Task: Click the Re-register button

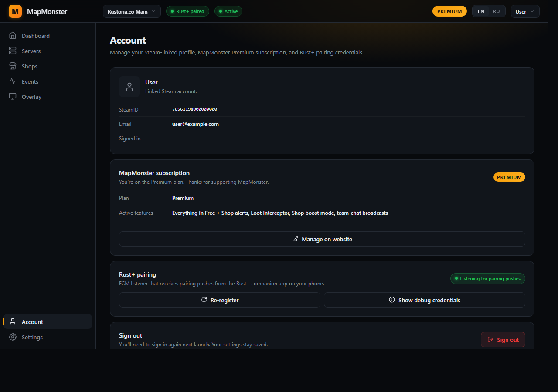Action: click(219, 300)
